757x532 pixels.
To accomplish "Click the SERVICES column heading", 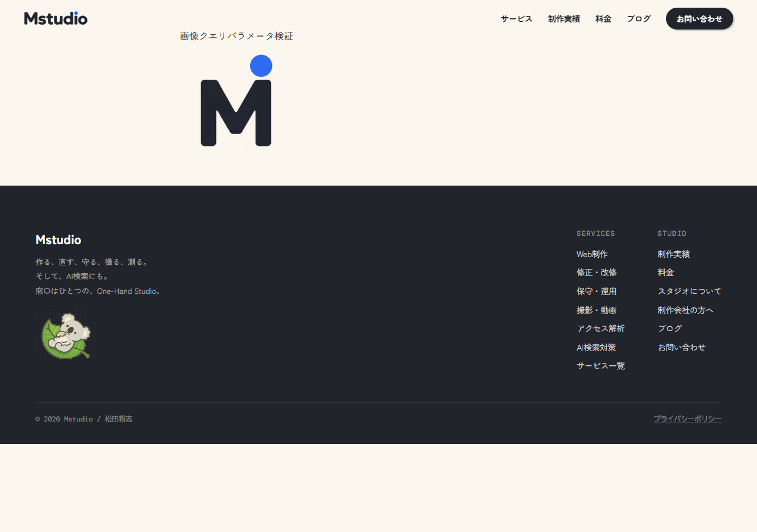I will point(596,233).
